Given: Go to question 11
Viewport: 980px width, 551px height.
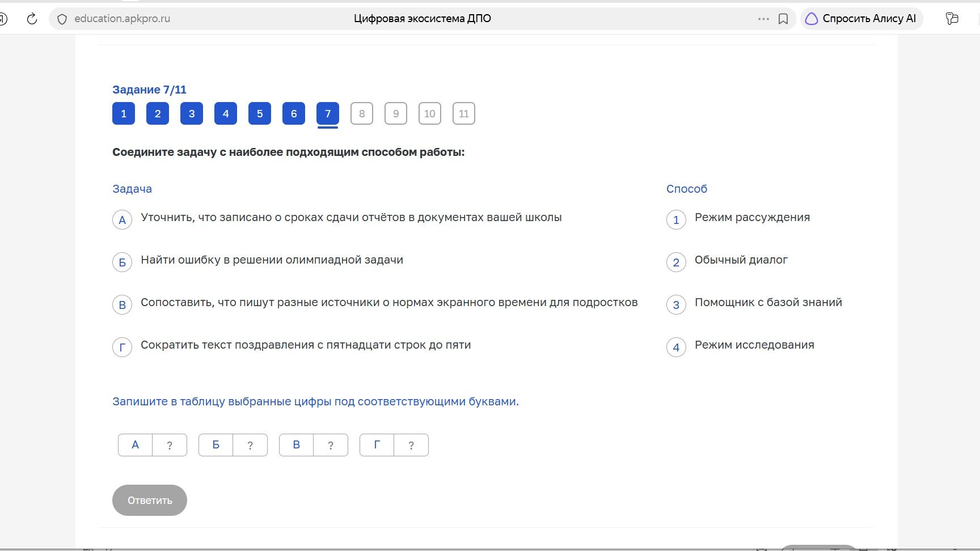Looking at the screenshot, I should [x=464, y=113].
